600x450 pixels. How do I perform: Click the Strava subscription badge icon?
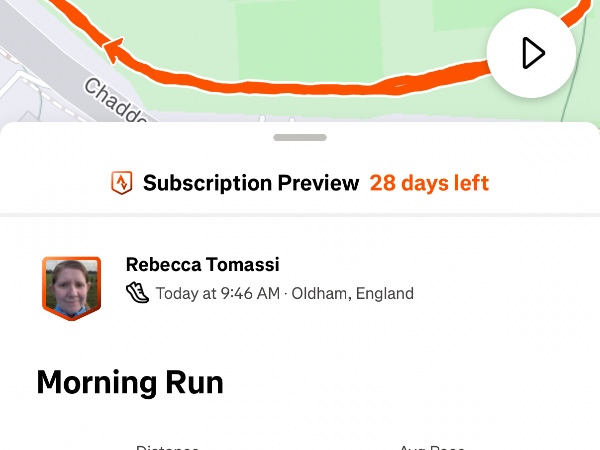(x=121, y=183)
